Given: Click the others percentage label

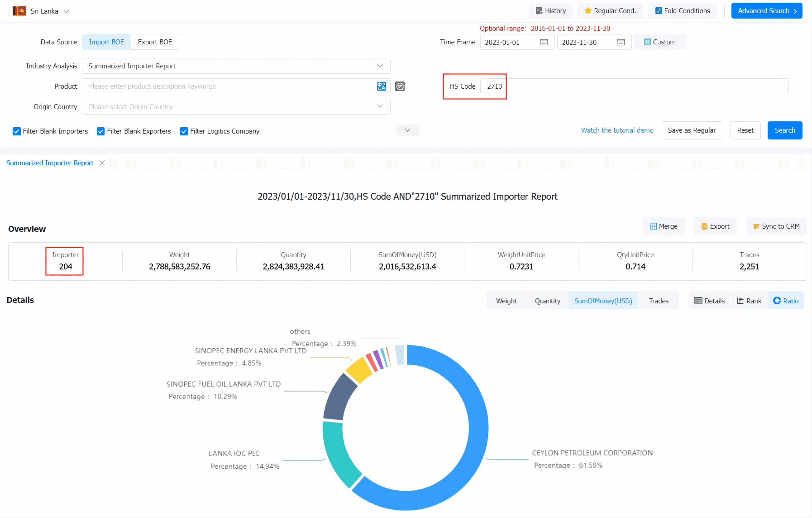Looking at the screenshot, I should 324,344.
